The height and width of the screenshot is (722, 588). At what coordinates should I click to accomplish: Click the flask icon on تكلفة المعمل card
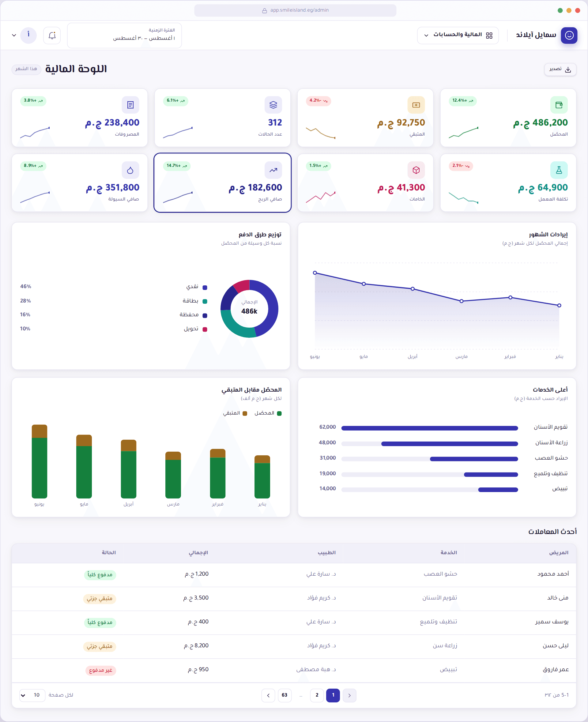tap(559, 170)
